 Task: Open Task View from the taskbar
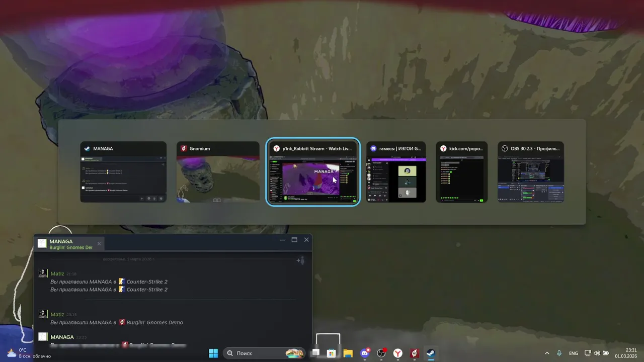(315, 353)
